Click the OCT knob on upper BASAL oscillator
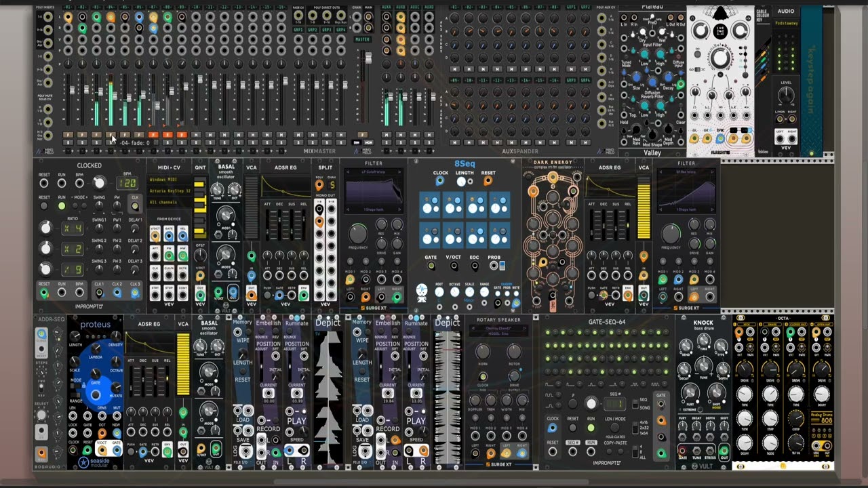This screenshot has width=868, height=488. (x=235, y=190)
